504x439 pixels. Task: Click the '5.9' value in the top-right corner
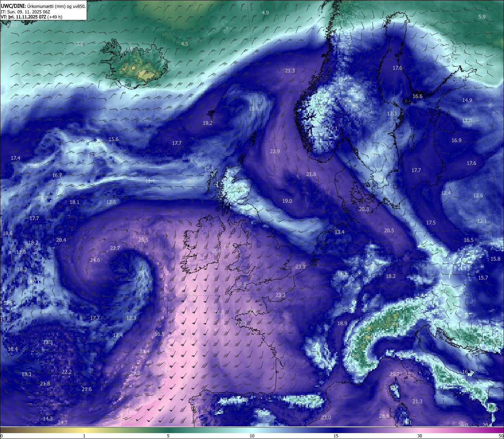(x=482, y=17)
